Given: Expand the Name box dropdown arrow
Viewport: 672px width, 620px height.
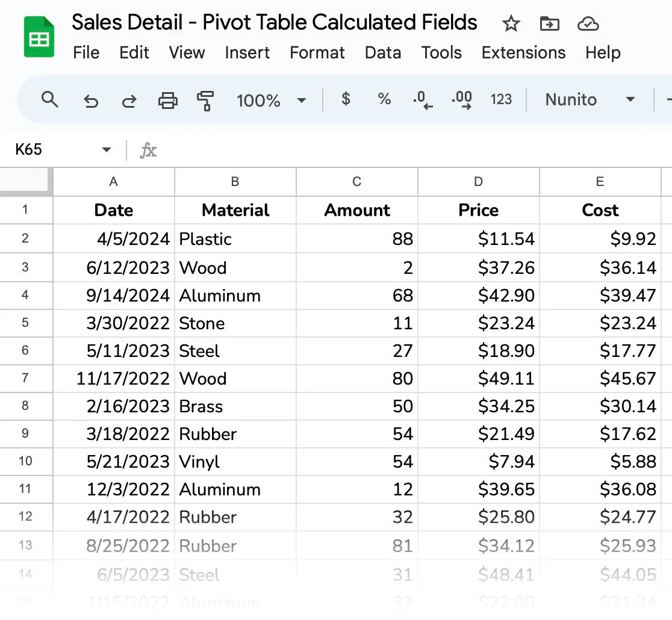Looking at the screenshot, I should pyautogui.click(x=107, y=149).
